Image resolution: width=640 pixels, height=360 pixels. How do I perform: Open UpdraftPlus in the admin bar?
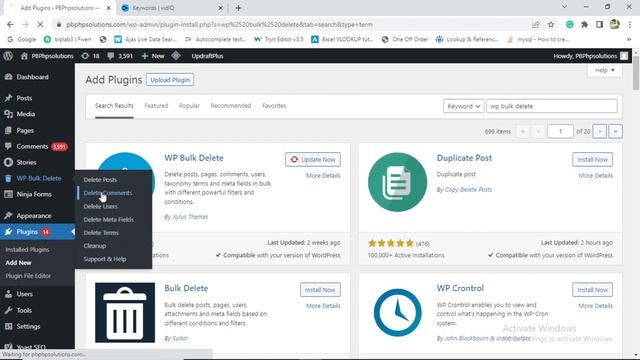coord(207,56)
